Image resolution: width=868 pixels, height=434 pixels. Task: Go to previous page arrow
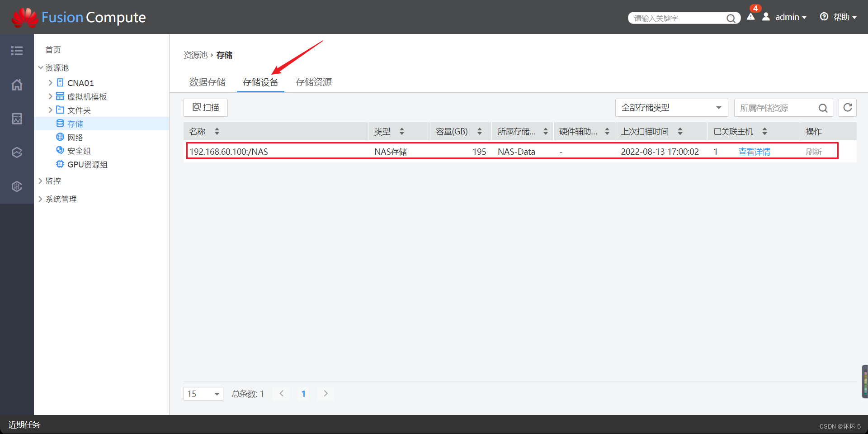point(282,393)
